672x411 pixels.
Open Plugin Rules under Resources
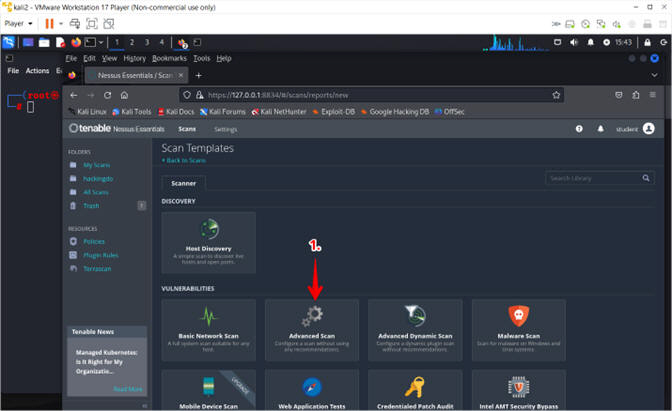pos(101,255)
